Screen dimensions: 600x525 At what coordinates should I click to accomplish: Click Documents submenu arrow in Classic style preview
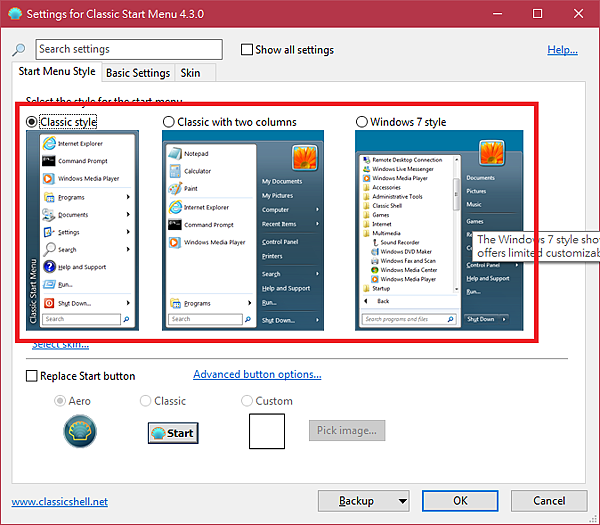(128, 215)
